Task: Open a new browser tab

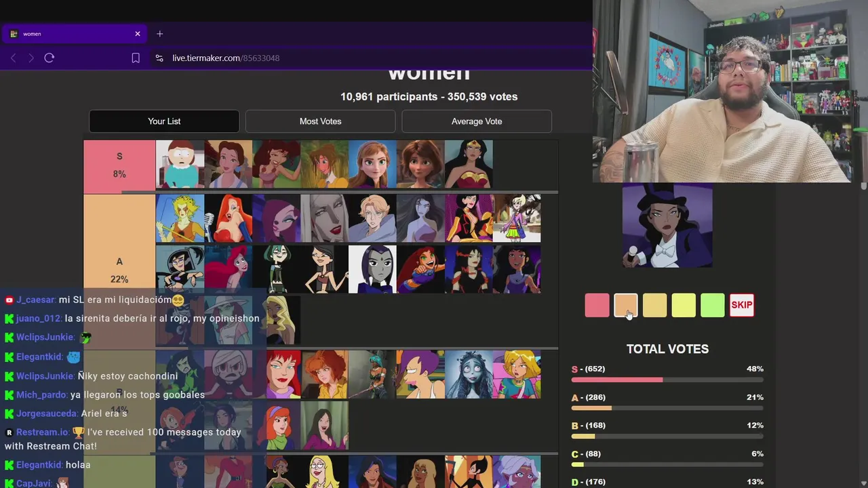Action: 160,34
